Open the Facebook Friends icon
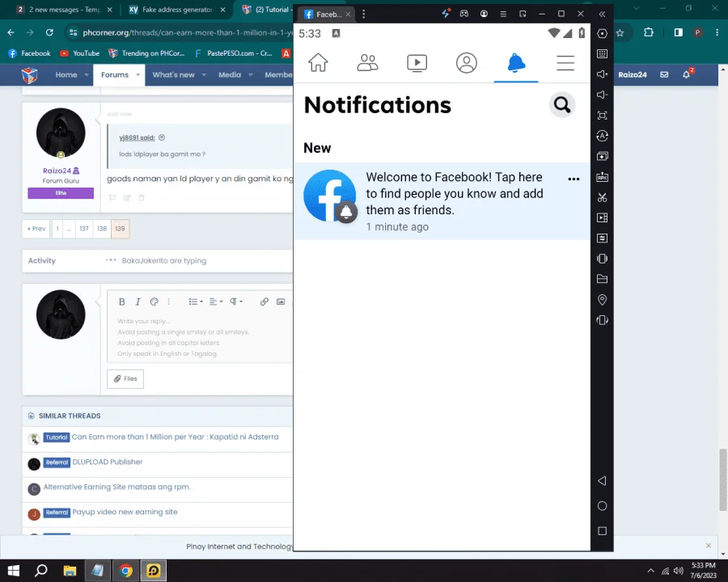728x582 pixels. (x=368, y=63)
